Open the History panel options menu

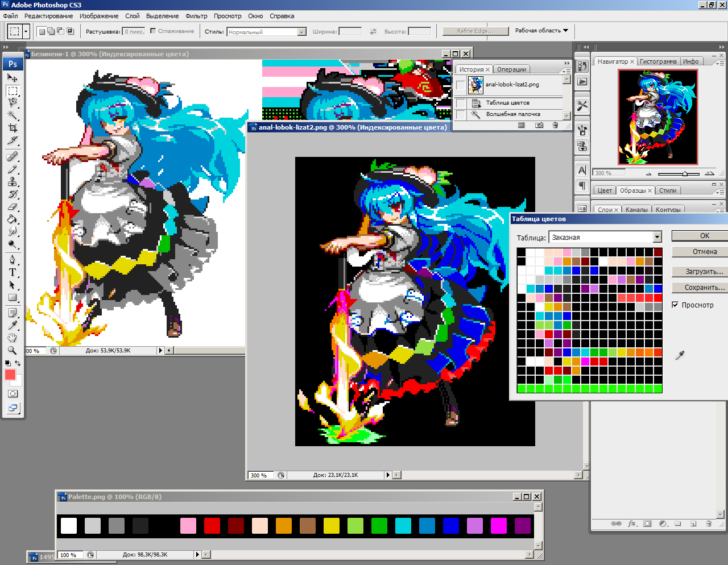coord(567,70)
